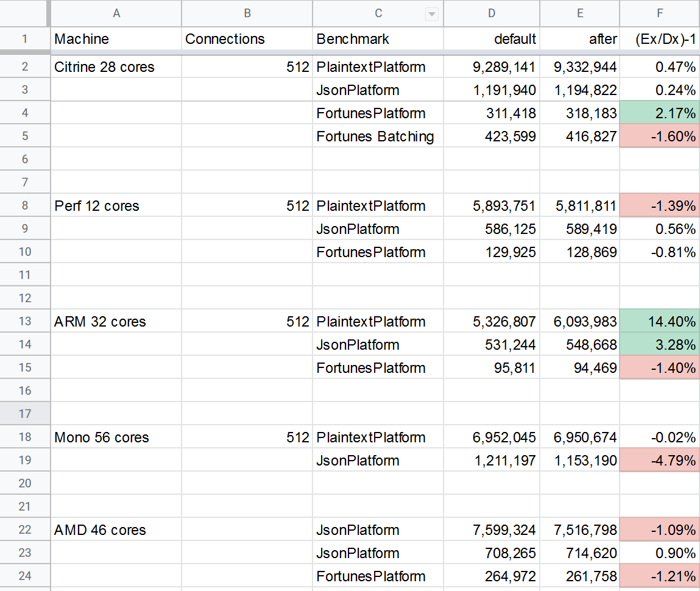Click the 714,620 cell
The height and width of the screenshot is (591, 700).
click(580, 553)
